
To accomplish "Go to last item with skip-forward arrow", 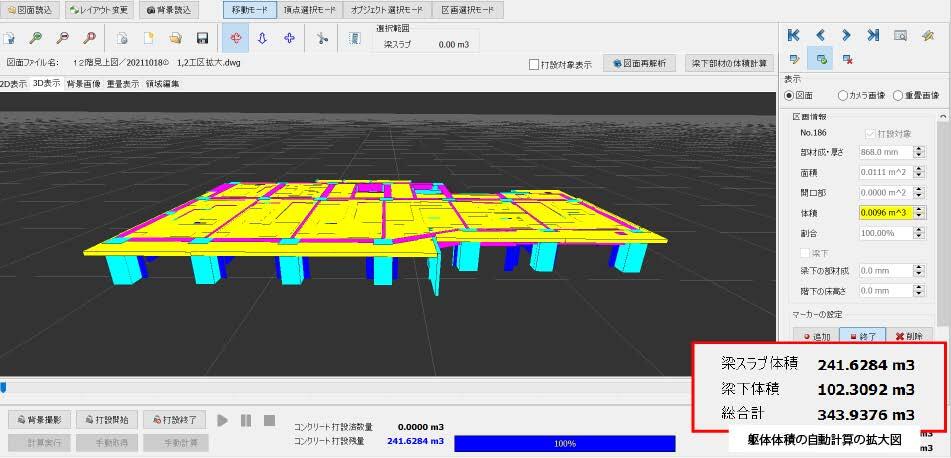I will pos(873,36).
